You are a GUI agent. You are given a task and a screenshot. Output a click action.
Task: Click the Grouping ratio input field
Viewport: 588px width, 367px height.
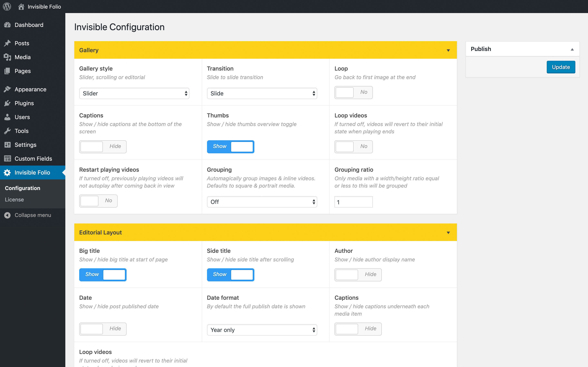coord(353,202)
